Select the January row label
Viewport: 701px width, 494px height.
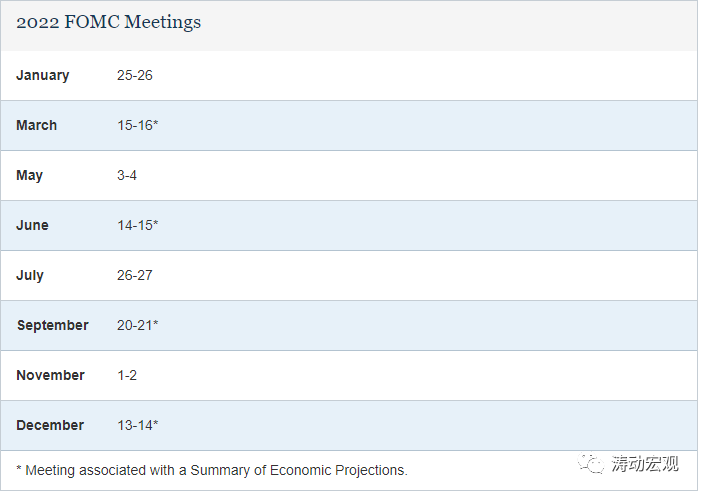tap(43, 75)
